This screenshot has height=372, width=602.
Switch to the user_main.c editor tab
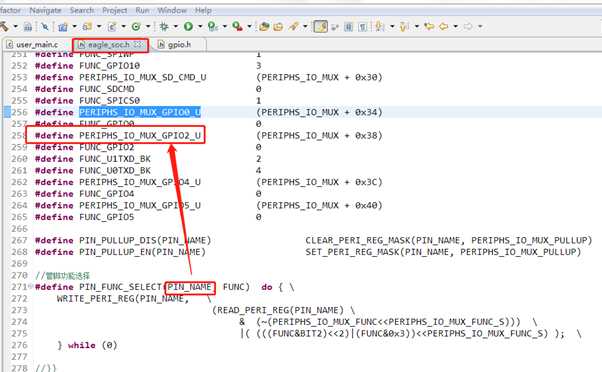tap(32, 45)
